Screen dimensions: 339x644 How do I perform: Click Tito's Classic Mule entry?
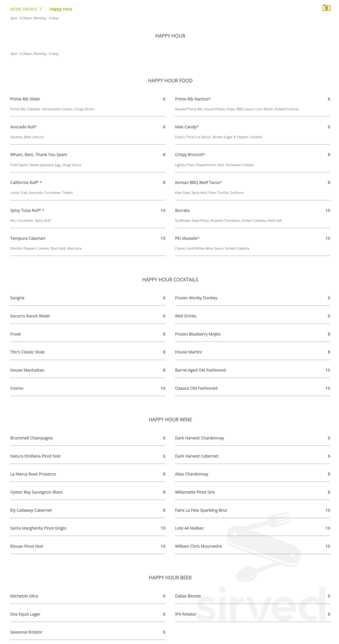pos(27,352)
